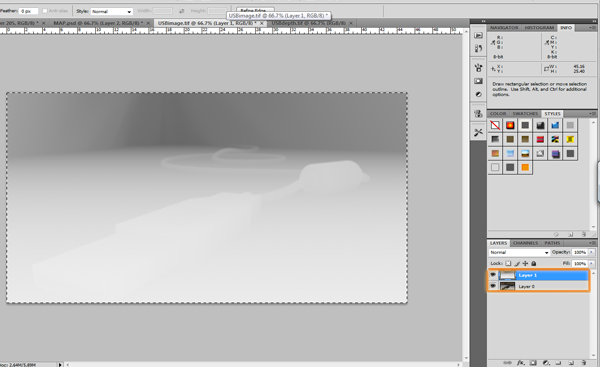
Task: Hide Layer 1 with its eye icon
Action: [x=493, y=275]
